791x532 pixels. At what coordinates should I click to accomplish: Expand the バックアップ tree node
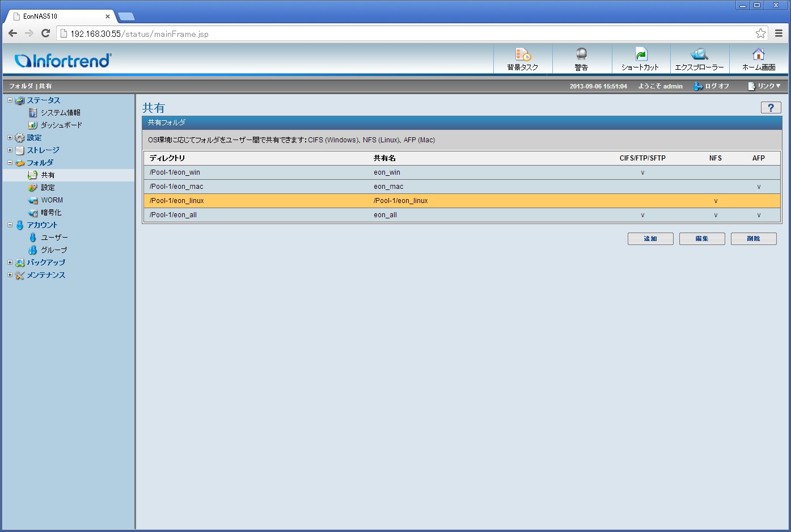pyautogui.click(x=10, y=263)
